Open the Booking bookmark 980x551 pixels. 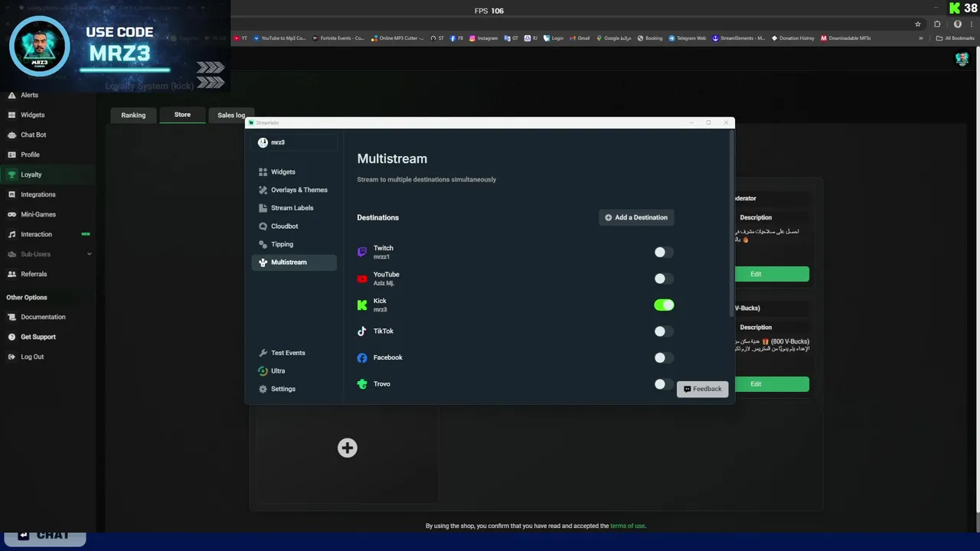tap(649, 38)
